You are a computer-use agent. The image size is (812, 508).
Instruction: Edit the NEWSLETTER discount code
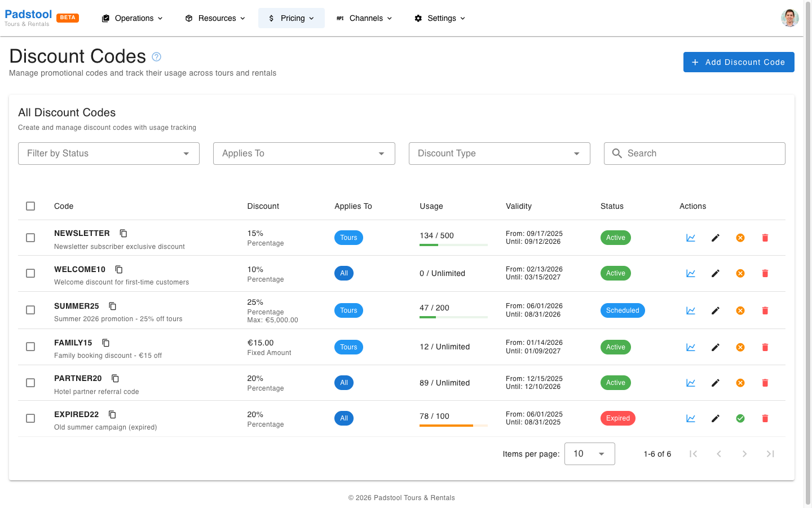coord(716,238)
